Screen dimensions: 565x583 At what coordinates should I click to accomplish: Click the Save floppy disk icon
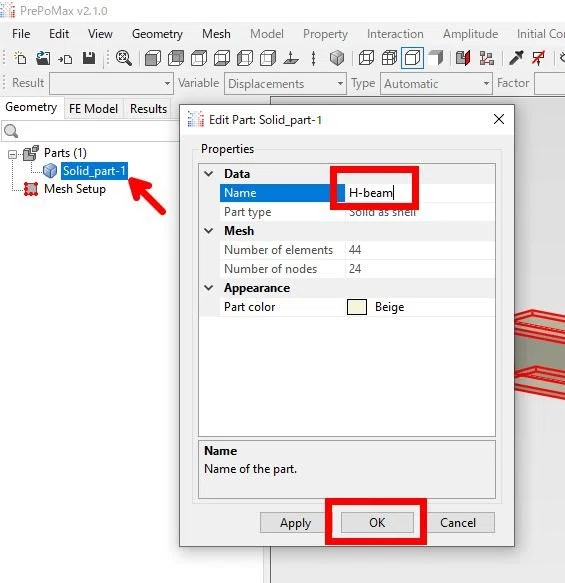pyautogui.click(x=89, y=58)
